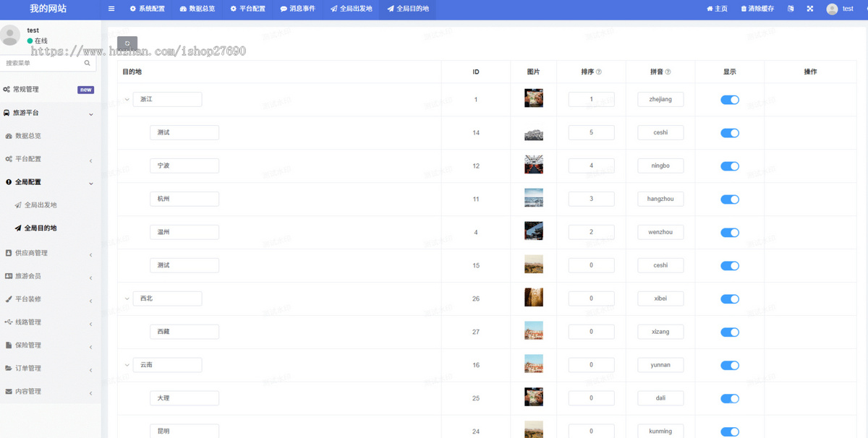Go to 主页 home link
Screen dimensions: 868x438
click(717, 9)
